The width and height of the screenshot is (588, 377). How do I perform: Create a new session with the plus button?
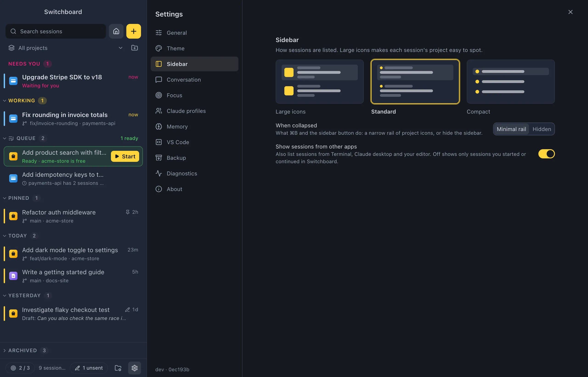[133, 31]
